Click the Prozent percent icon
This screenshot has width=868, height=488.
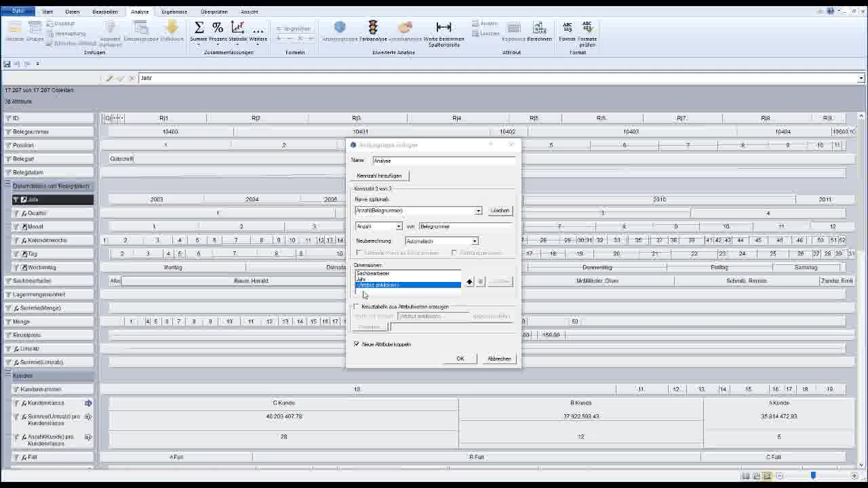point(218,27)
